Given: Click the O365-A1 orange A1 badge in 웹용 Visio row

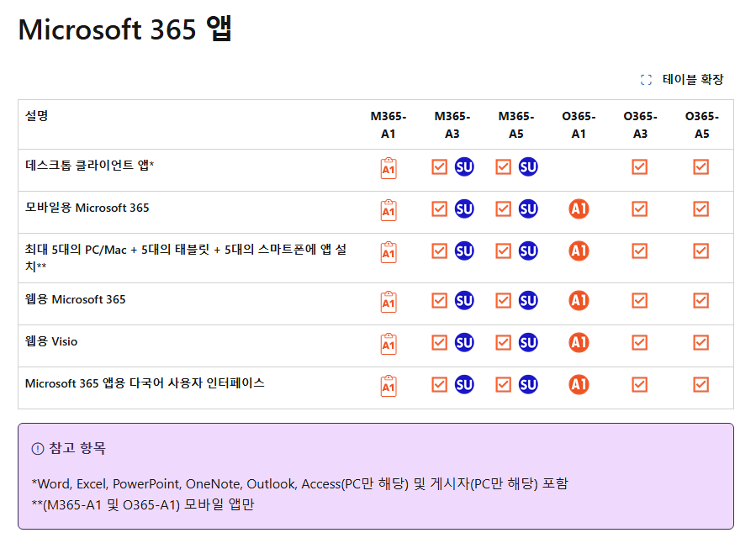Looking at the screenshot, I should click(x=579, y=342).
